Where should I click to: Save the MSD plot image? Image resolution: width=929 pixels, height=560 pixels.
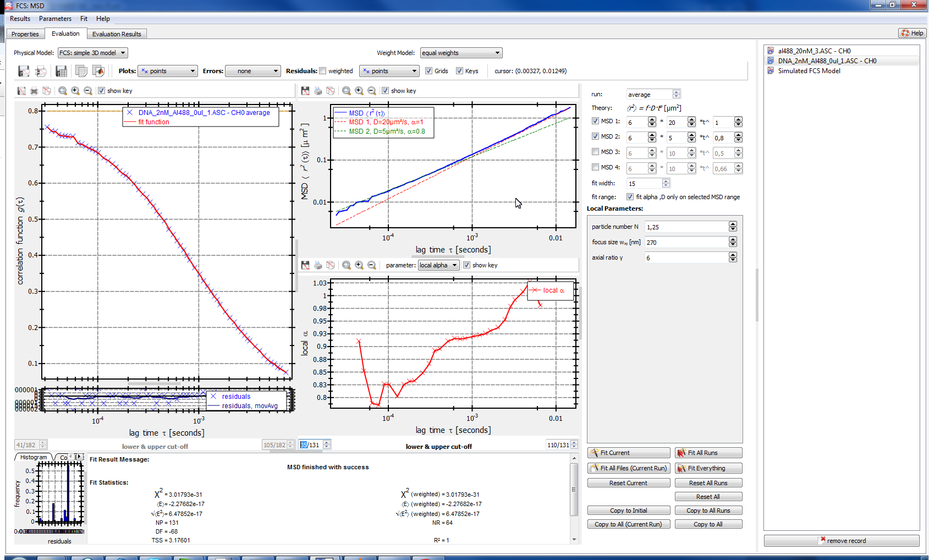(305, 91)
